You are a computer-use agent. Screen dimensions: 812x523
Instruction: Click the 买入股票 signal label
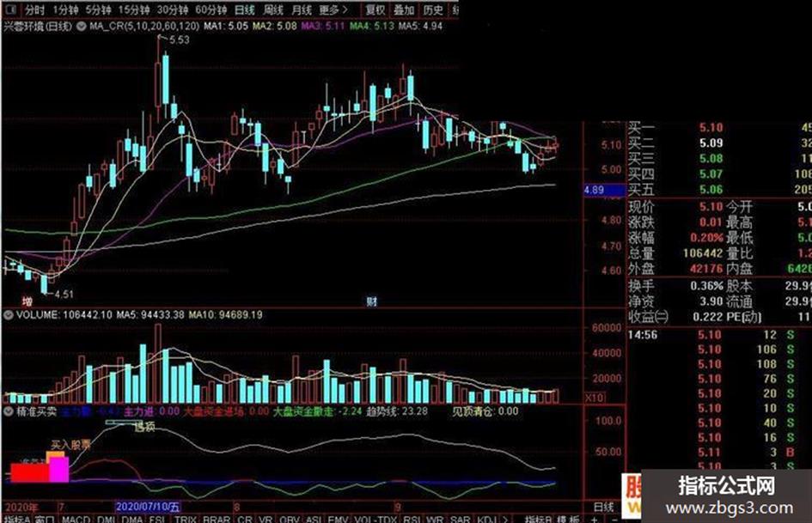point(71,444)
